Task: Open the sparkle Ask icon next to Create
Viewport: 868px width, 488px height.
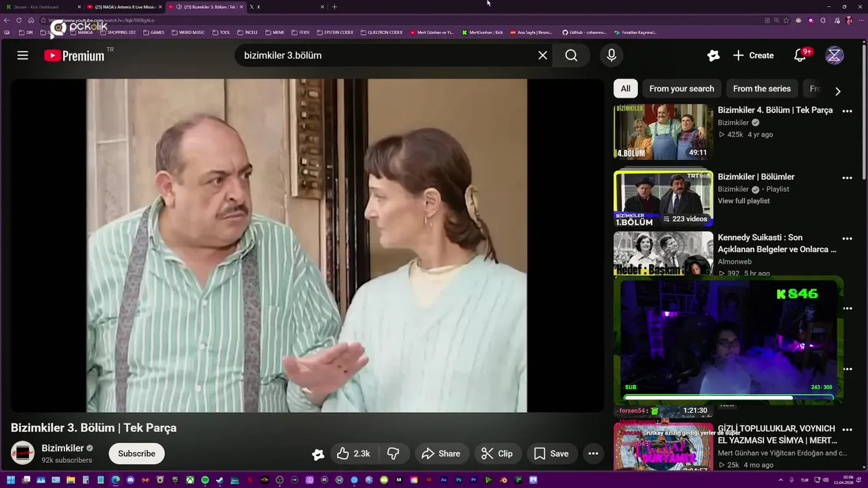Action: [713, 56]
